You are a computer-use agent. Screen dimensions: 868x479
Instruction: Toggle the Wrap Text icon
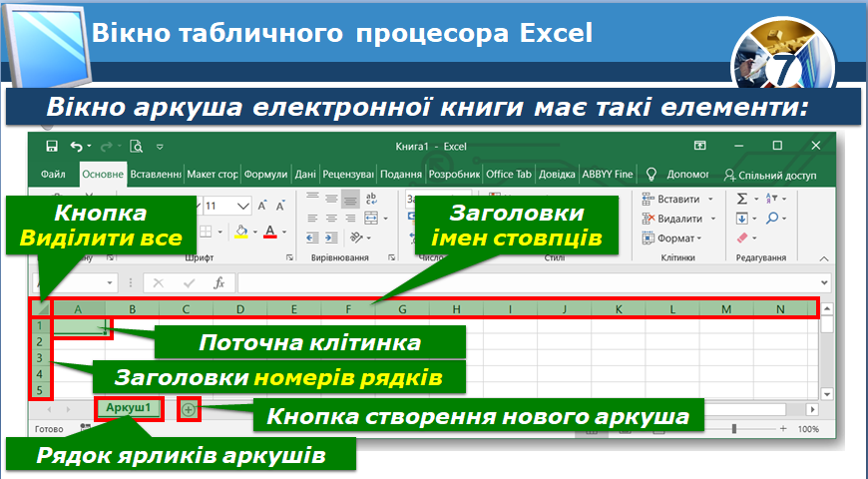[371, 199]
